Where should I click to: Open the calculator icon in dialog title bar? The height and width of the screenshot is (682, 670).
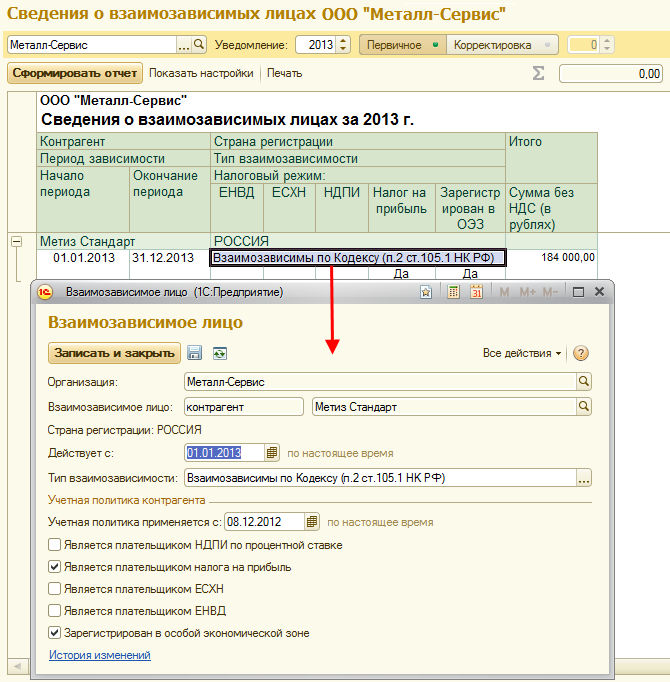tap(453, 292)
